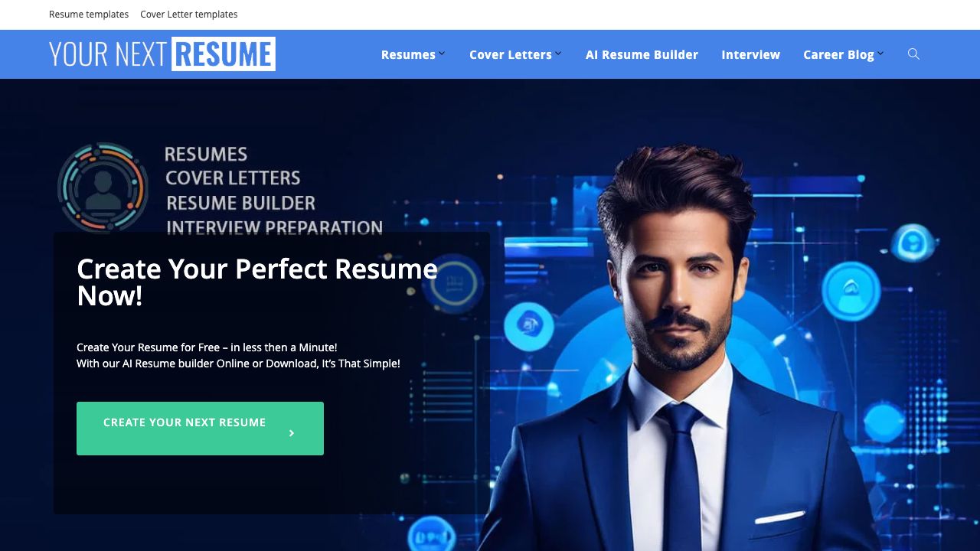Click the Create Your Next Resume button
Image resolution: width=980 pixels, height=551 pixels.
click(x=200, y=429)
